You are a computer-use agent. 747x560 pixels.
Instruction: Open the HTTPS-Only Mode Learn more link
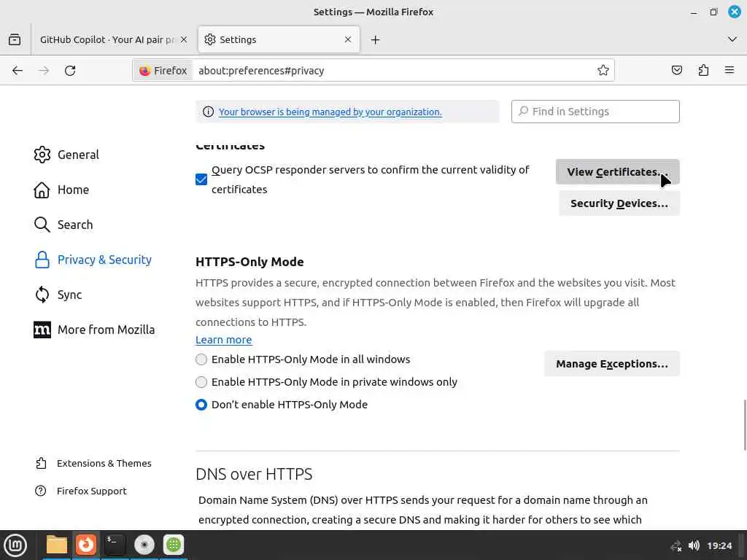(x=223, y=340)
